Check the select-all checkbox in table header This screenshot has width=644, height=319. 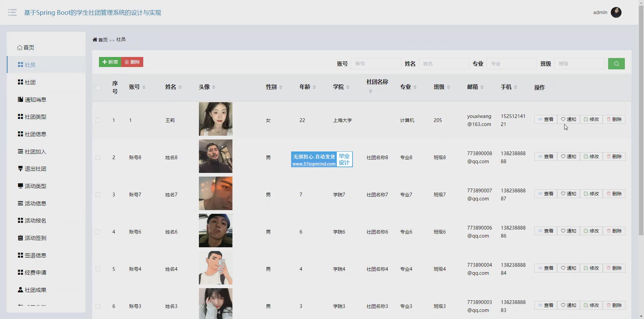(x=98, y=88)
